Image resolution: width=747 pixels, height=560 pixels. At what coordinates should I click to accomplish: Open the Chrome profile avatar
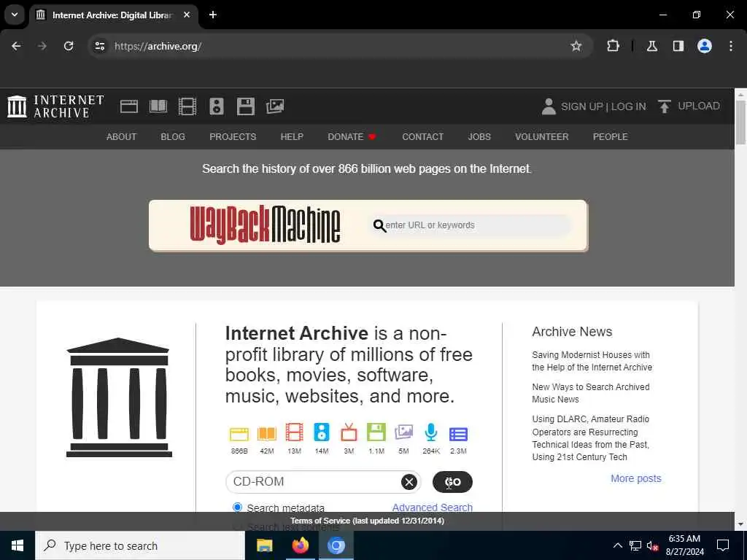point(705,46)
